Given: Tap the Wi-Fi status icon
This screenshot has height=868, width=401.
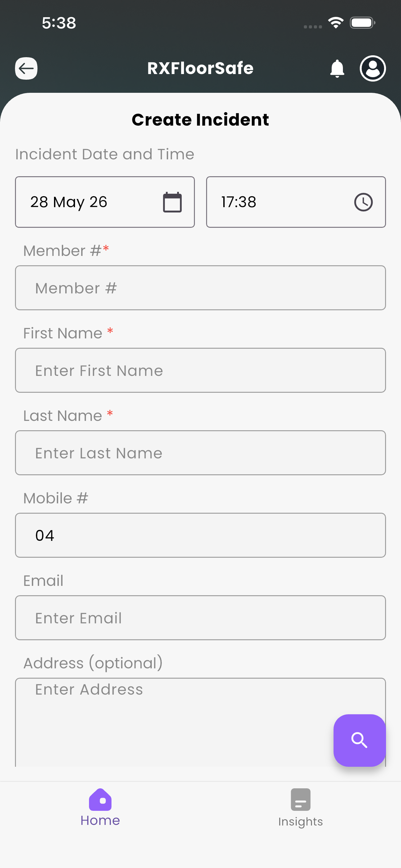Looking at the screenshot, I should coord(336,22).
